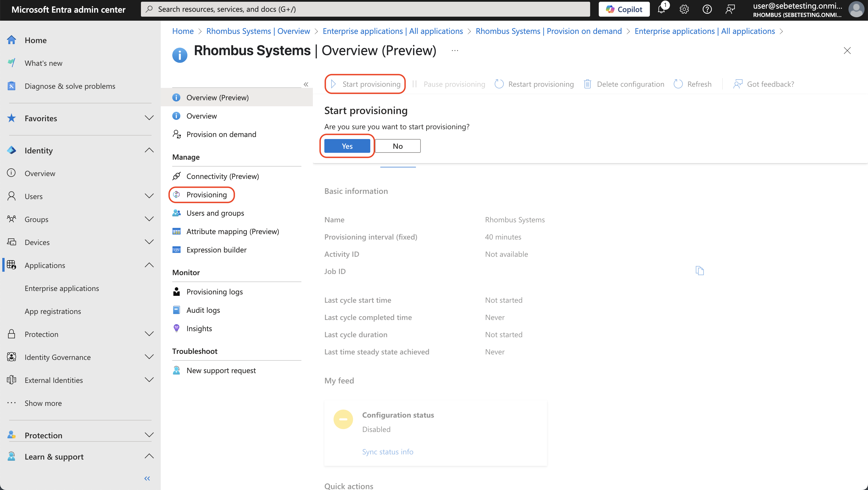Click No to cancel provisioning
Screen dimensions: 868x490
(x=398, y=146)
